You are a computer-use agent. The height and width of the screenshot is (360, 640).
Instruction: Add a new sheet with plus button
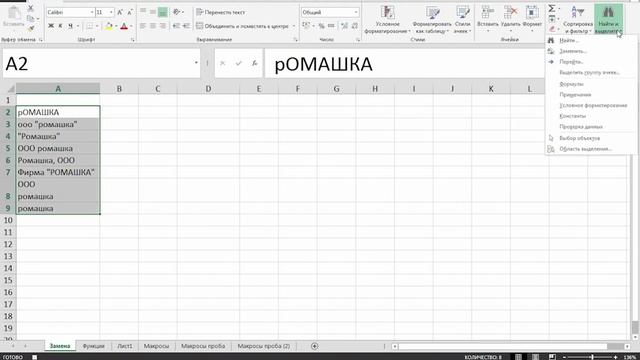click(x=314, y=346)
